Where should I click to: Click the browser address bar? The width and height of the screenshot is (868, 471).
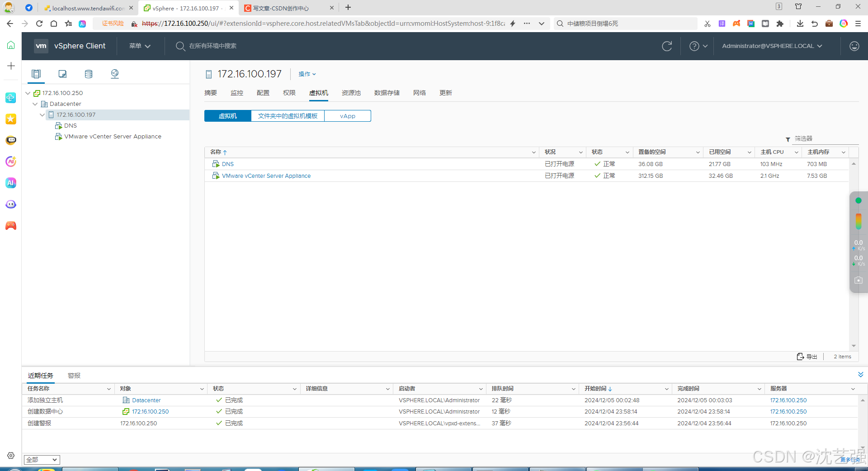323,24
